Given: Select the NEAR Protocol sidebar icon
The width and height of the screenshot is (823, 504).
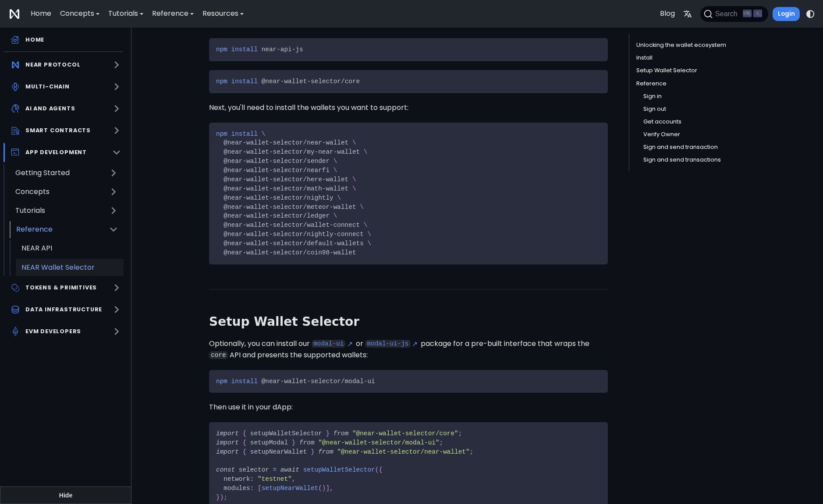Looking at the screenshot, I should [15, 65].
